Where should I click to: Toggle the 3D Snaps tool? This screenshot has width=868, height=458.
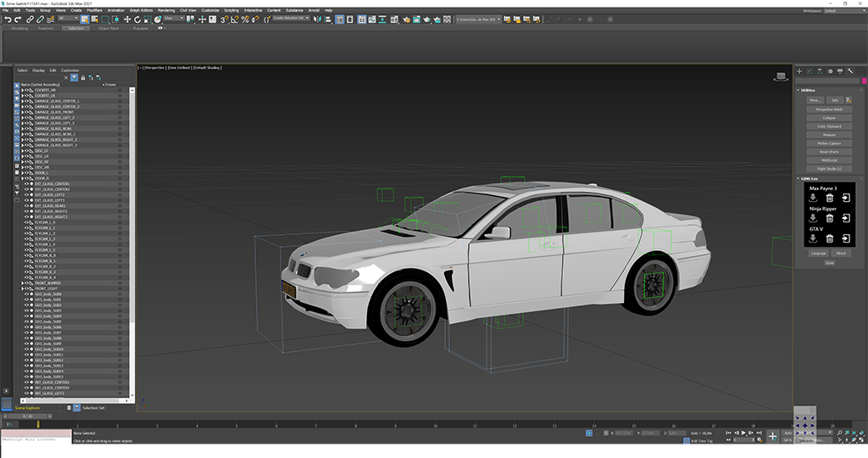tap(224, 20)
